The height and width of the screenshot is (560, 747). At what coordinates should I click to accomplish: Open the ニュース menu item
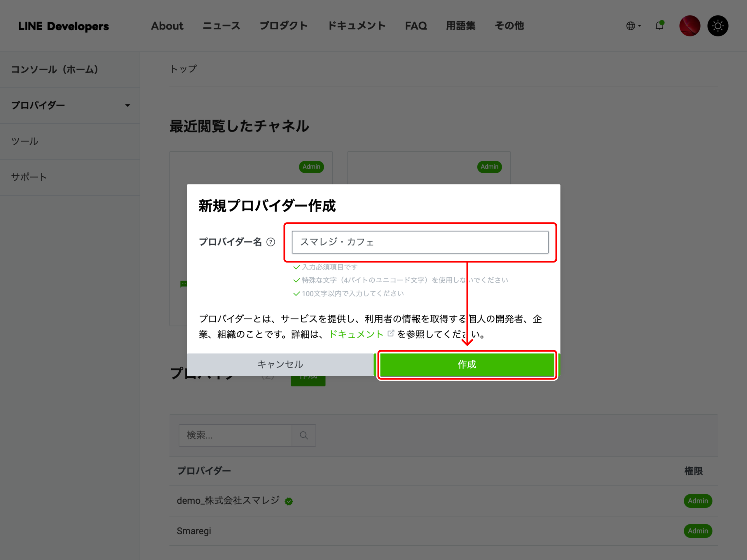(221, 26)
